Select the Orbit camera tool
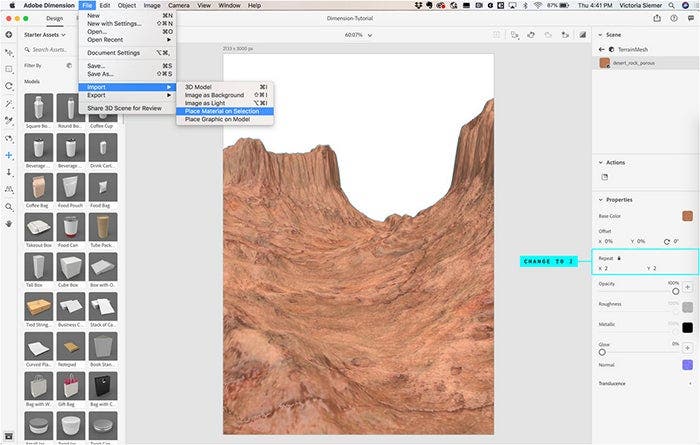 [x=9, y=138]
